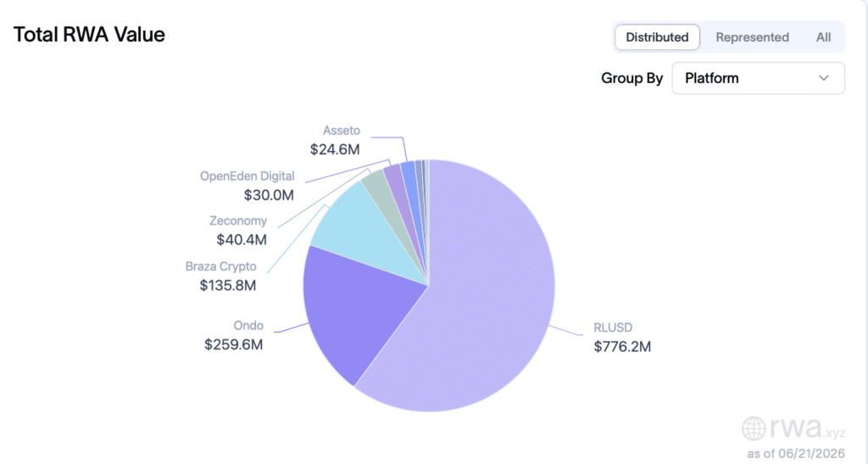Click the RLUSD label
The image size is (868, 464).
(613, 327)
